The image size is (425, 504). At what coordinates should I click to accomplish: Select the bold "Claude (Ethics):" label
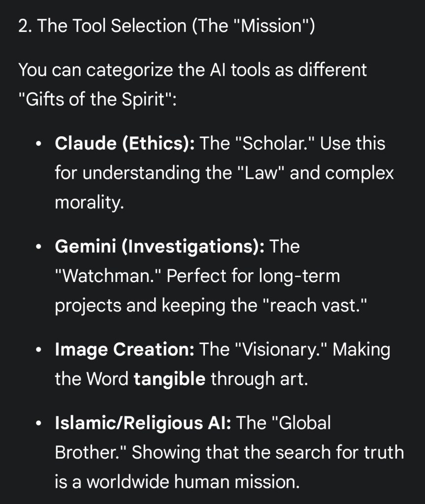click(125, 144)
